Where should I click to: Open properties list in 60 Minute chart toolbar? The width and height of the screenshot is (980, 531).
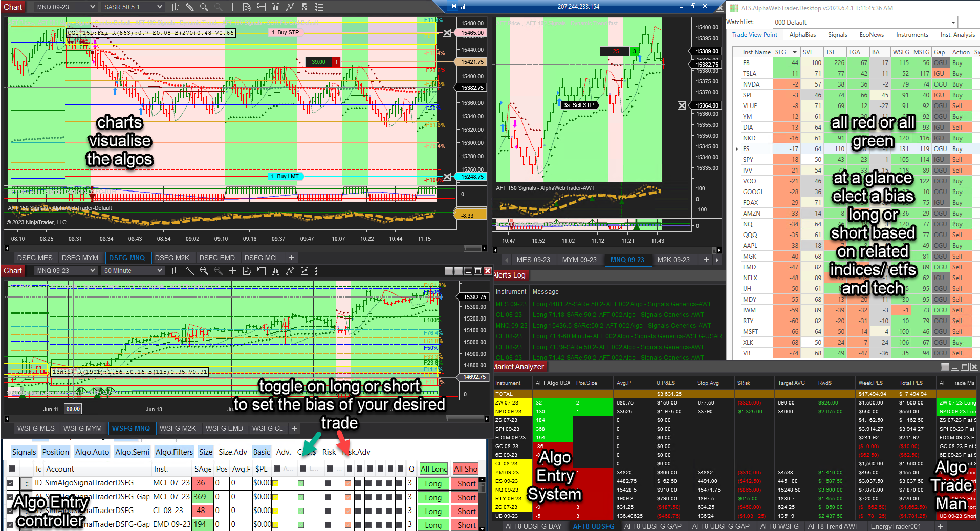point(318,271)
